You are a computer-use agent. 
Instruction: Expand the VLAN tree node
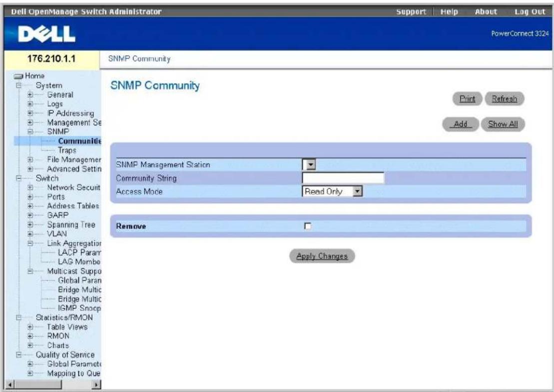point(30,234)
